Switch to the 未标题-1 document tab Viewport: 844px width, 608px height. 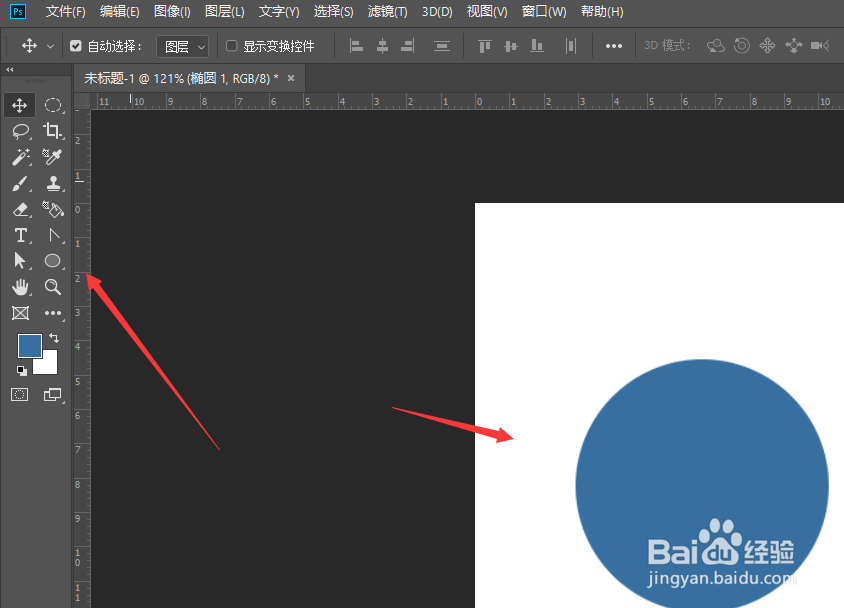(181, 79)
